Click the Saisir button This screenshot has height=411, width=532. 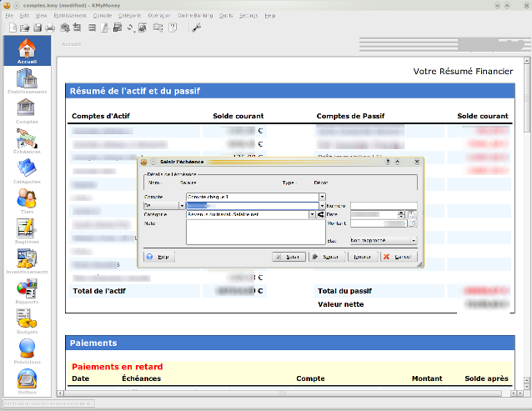(289, 257)
